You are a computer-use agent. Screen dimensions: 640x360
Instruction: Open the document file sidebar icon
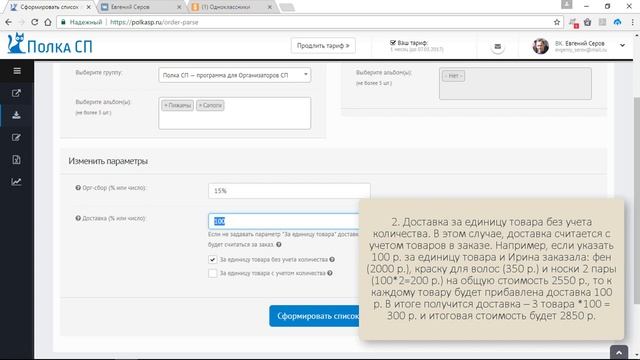(x=16, y=160)
